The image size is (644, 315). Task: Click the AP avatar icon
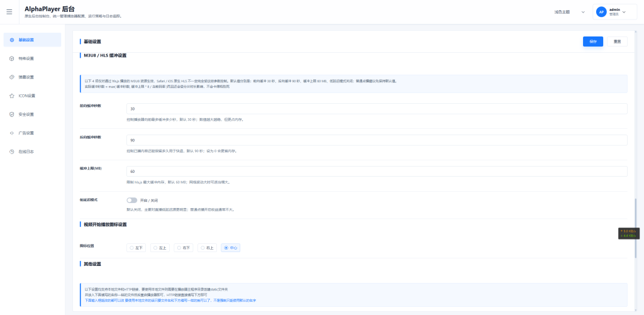(601, 12)
